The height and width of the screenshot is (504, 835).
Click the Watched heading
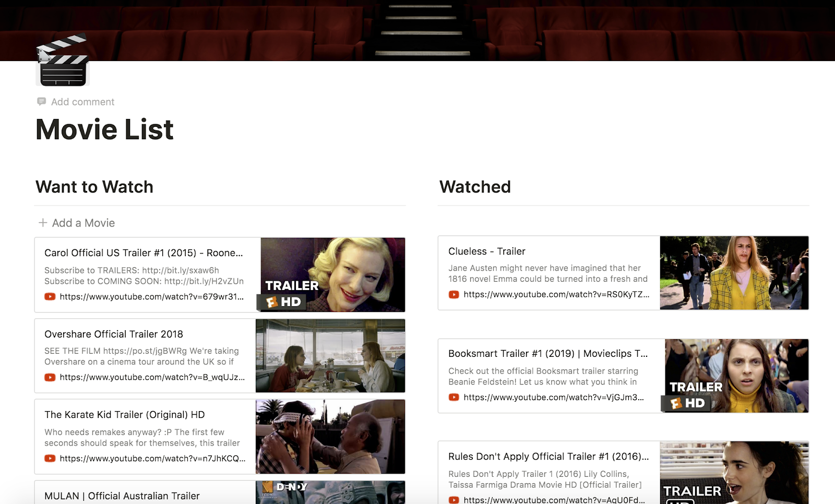tap(475, 187)
